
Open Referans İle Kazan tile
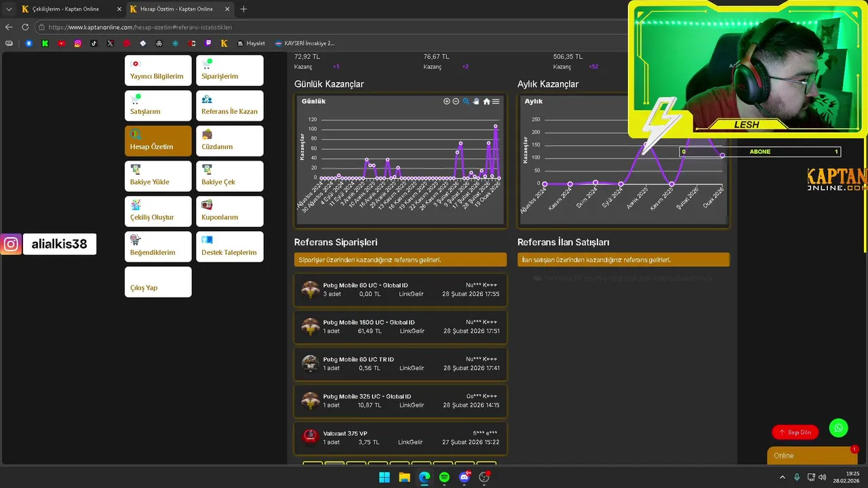230,106
